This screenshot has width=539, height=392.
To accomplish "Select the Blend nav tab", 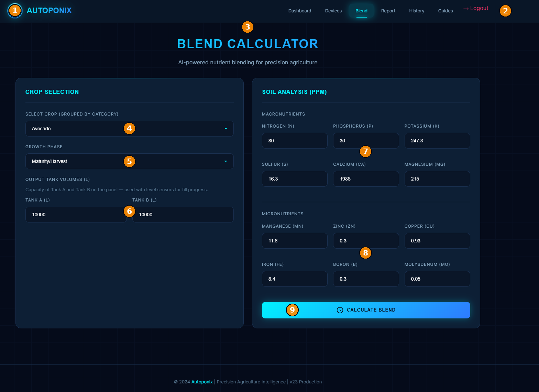I will coord(361,11).
